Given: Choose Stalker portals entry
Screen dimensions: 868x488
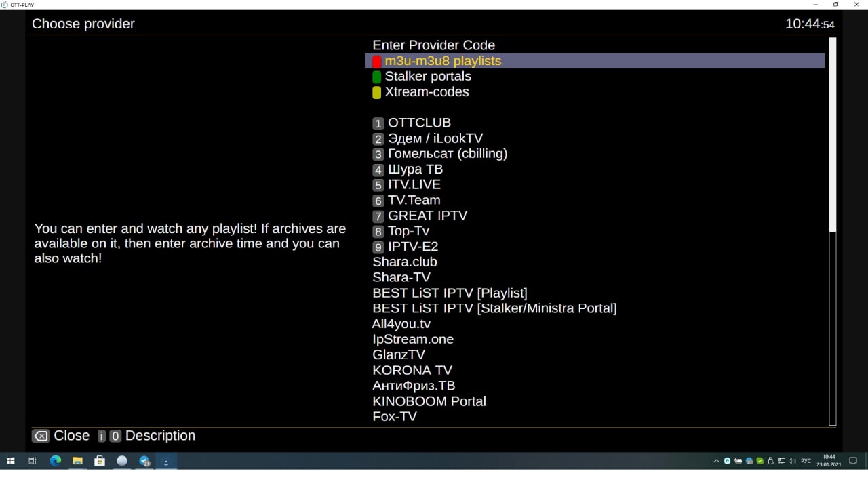Looking at the screenshot, I should (428, 77).
